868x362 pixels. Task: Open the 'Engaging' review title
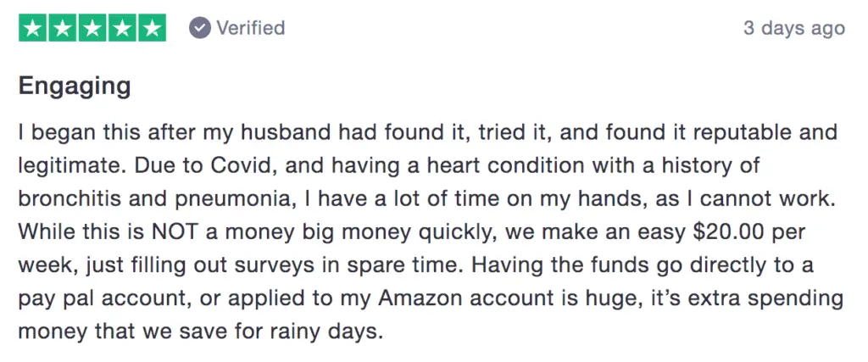point(75,86)
